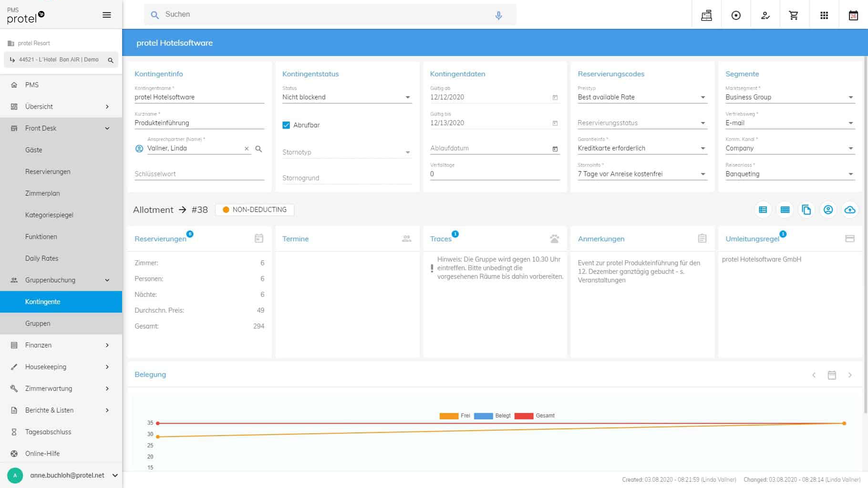
Task: Click the grid table allotment icon
Action: [x=785, y=210]
